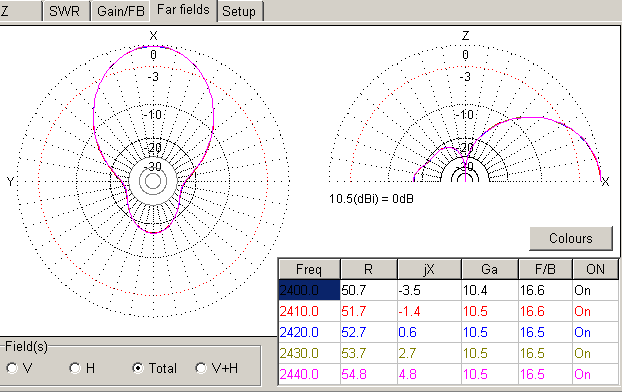Click jX value 2.7

click(x=429, y=353)
